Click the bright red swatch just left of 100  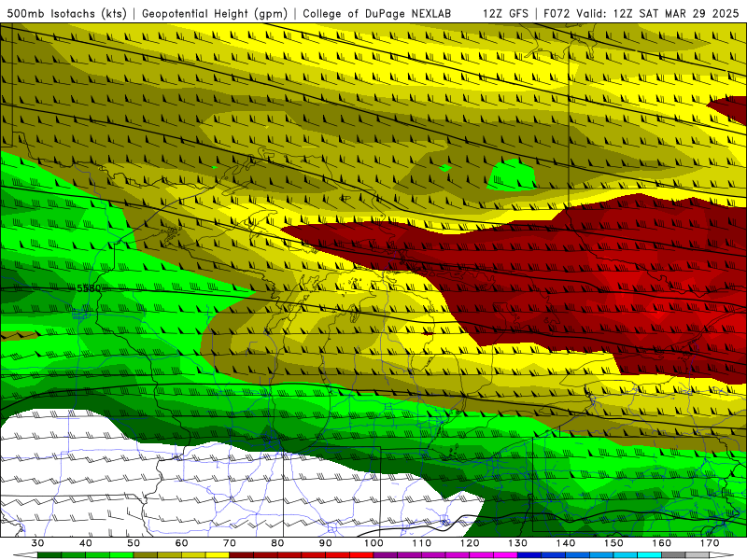tap(361, 555)
